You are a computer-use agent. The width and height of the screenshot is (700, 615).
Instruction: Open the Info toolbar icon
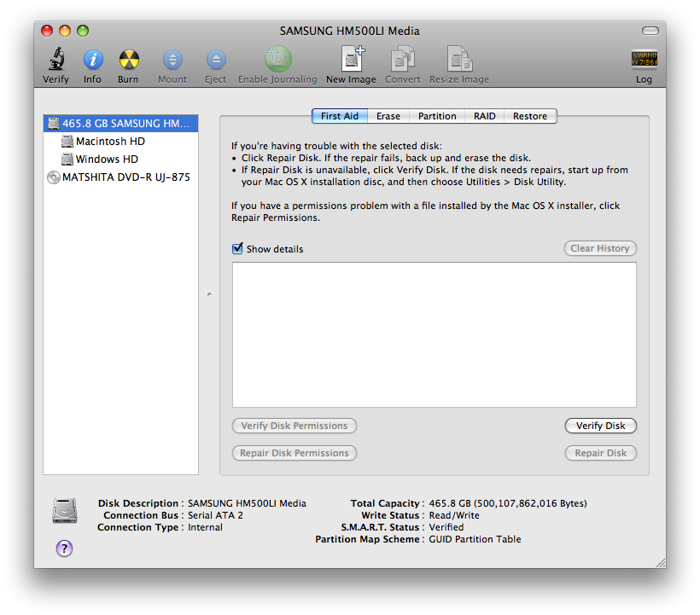[93, 60]
